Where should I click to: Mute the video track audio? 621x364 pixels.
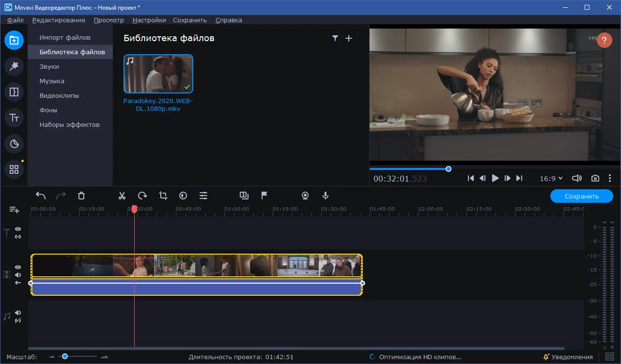18,275
